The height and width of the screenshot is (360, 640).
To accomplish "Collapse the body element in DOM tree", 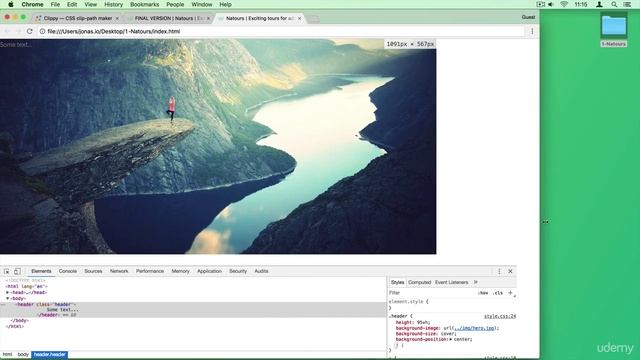I will (7, 299).
